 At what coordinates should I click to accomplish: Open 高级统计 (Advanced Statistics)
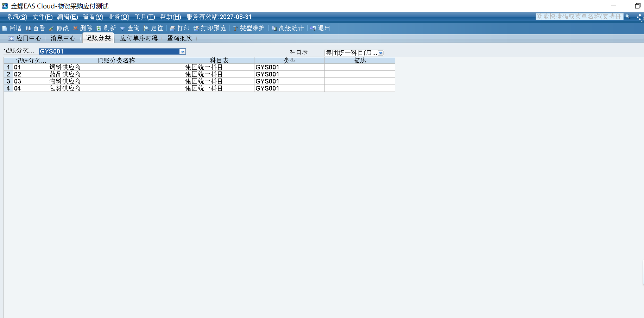[288, 28]
